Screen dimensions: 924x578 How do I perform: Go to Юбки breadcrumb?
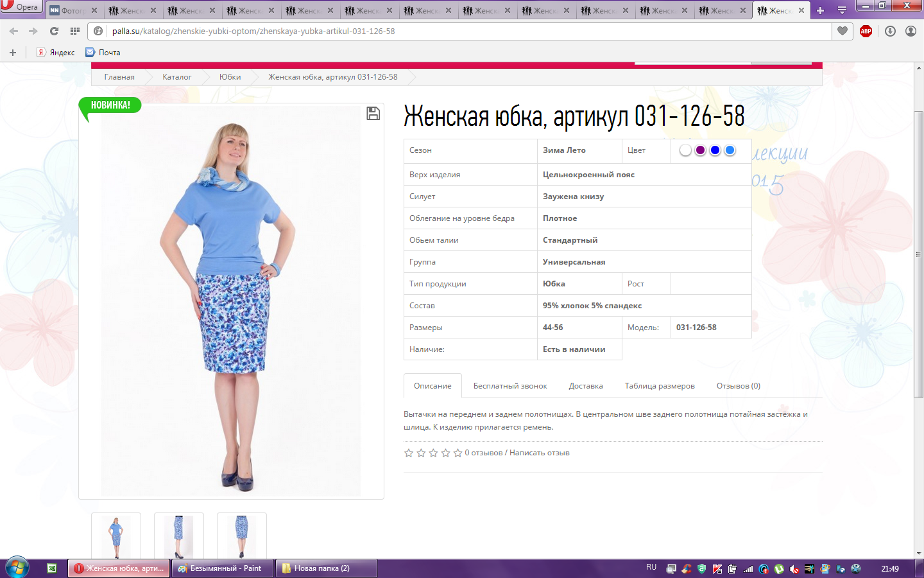230,77
